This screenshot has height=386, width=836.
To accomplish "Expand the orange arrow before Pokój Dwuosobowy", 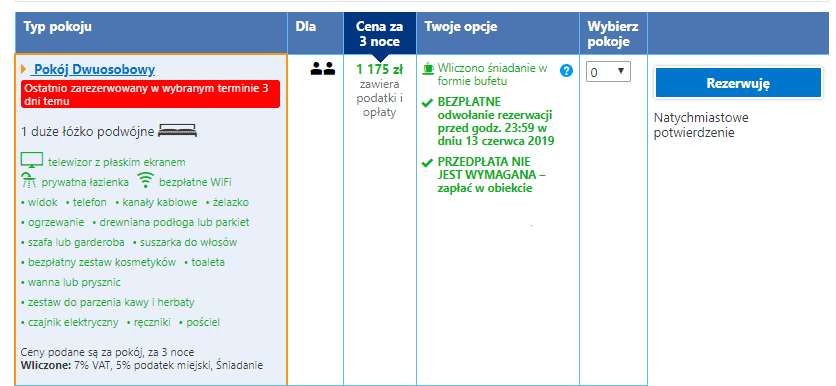I will pos(23,69).
